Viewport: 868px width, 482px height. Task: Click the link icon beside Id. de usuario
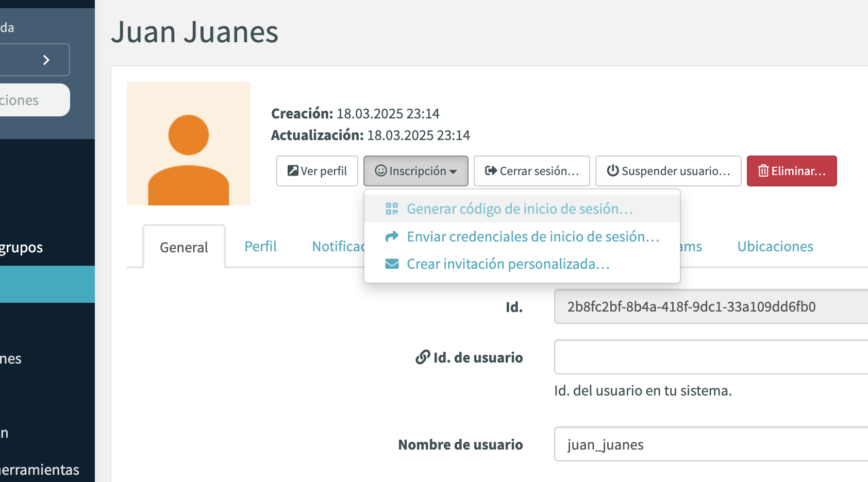click(x=423, y=357)
